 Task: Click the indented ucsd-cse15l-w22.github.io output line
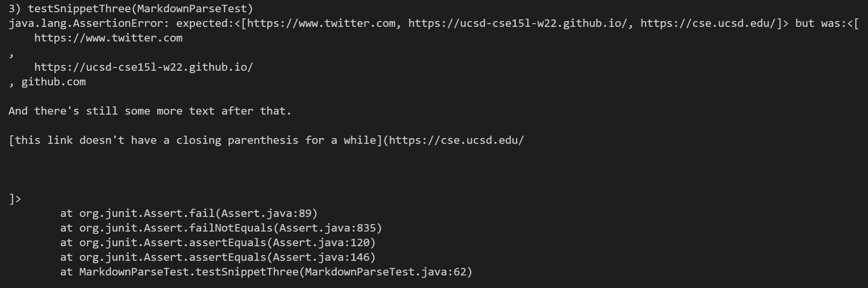tap(144, 67)
